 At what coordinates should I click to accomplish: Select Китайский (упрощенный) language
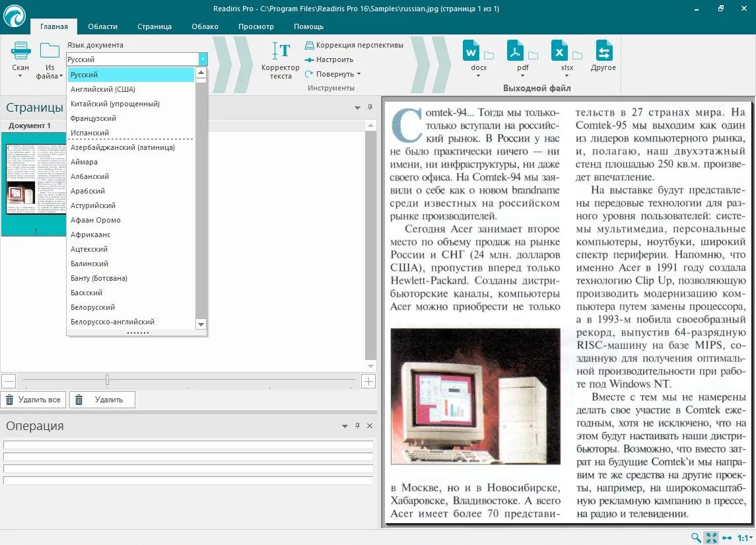131,104
